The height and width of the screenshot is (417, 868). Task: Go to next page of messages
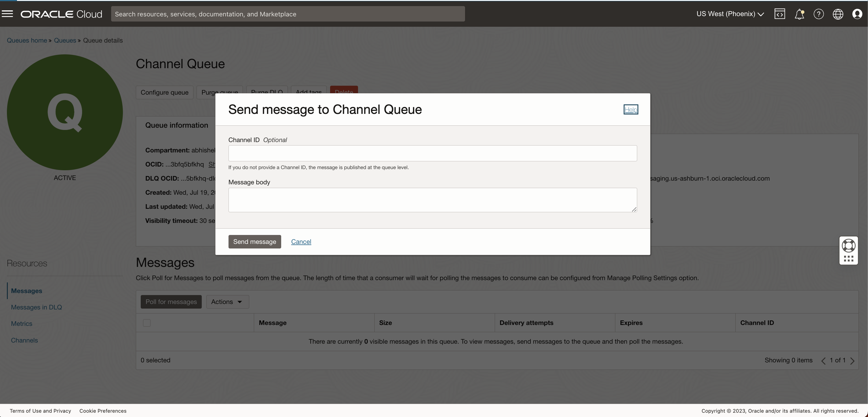point(853,360)
